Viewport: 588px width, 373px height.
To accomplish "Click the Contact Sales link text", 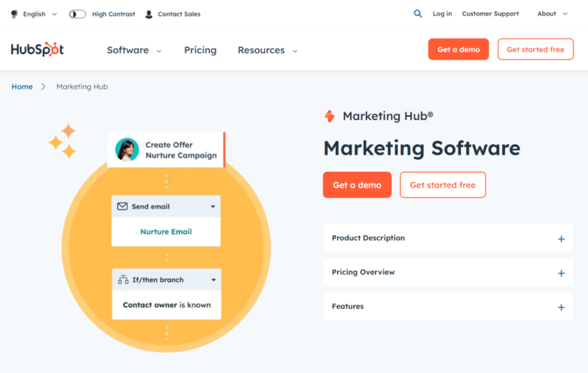I will (179, 14).
